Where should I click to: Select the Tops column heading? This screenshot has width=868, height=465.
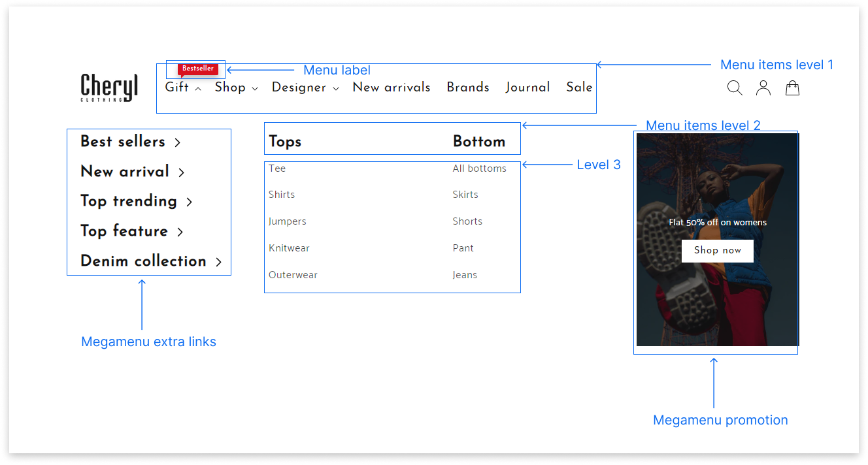pos(285,142)
